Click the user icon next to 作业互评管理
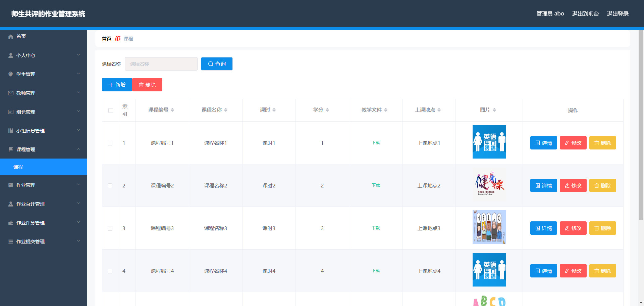The height and width of the screenshot is (306, 644). click(11, 204)
